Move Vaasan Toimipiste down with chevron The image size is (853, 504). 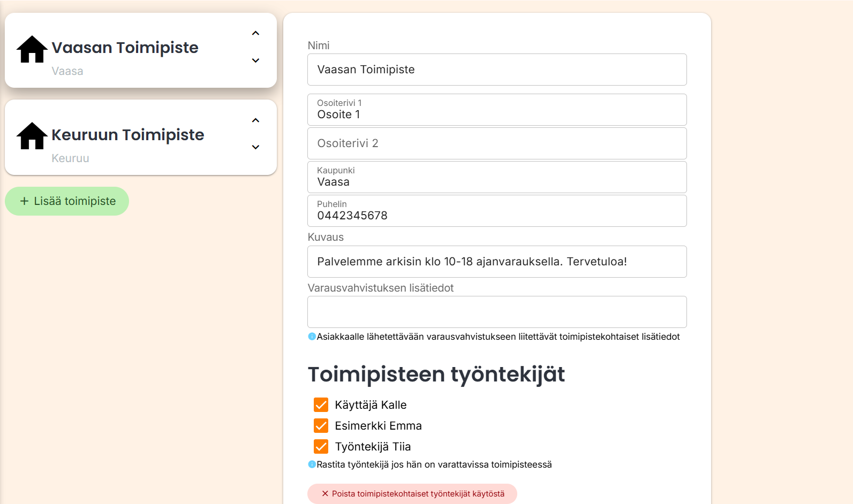[x=255, y=60]
